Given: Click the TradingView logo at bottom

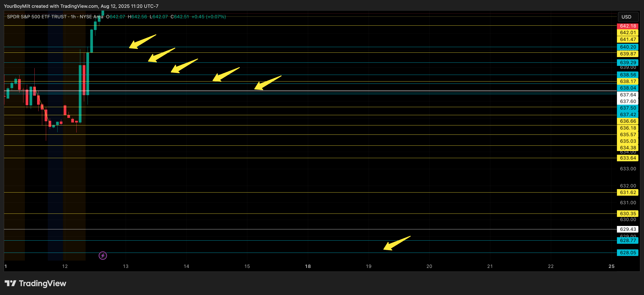Looking at the screenshot, I should [x=35, y=283].
